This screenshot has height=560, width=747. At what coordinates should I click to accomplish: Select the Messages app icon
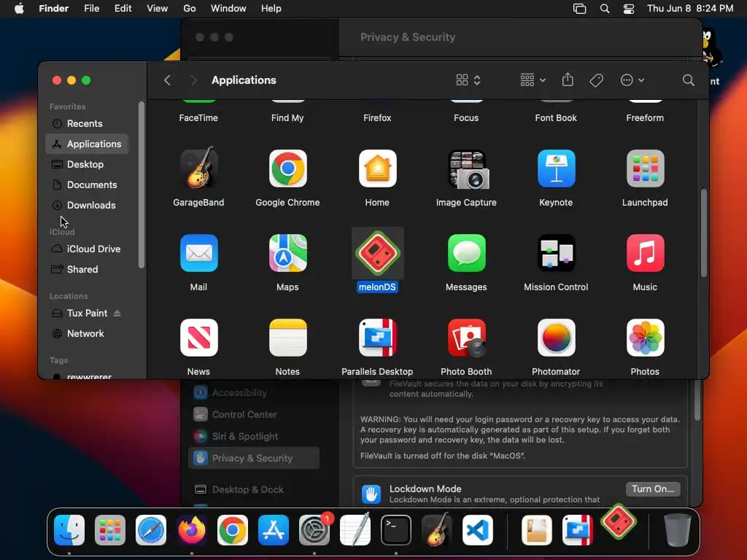(466, 253)
